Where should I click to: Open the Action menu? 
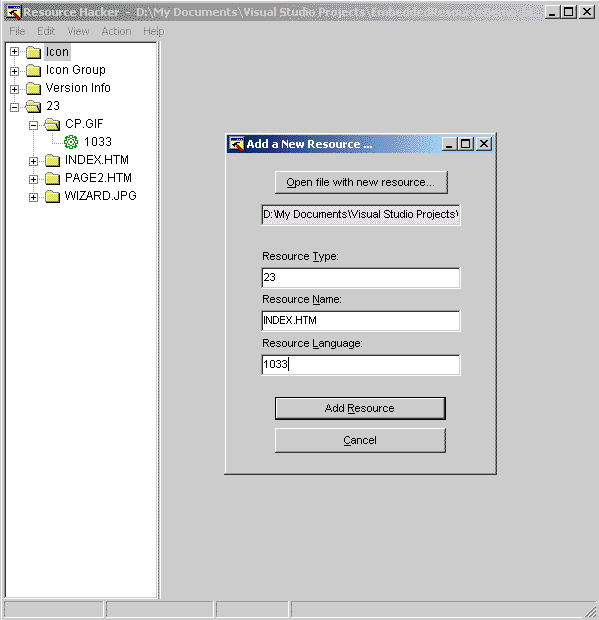point(116,31)
